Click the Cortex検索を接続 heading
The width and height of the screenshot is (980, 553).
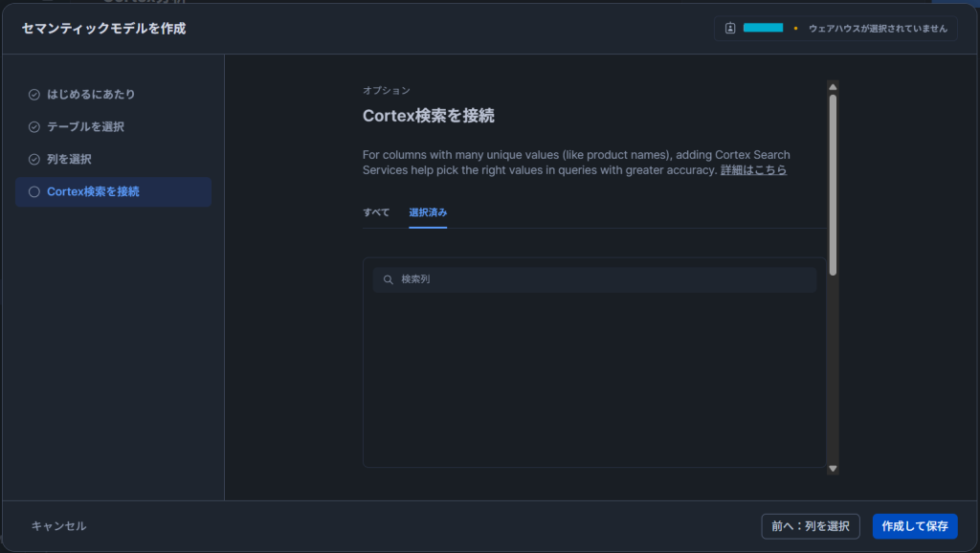pyautogui.click(x=429, y=116)
